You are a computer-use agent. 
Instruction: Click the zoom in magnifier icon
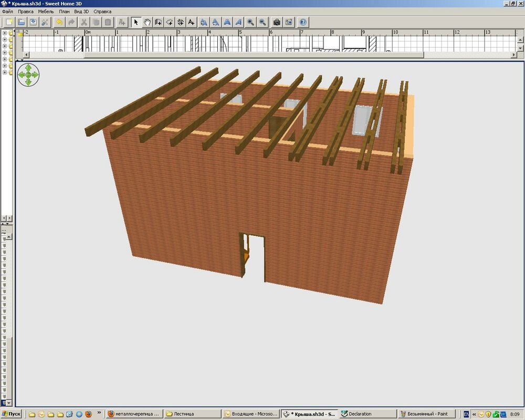(x=250, y=22)
